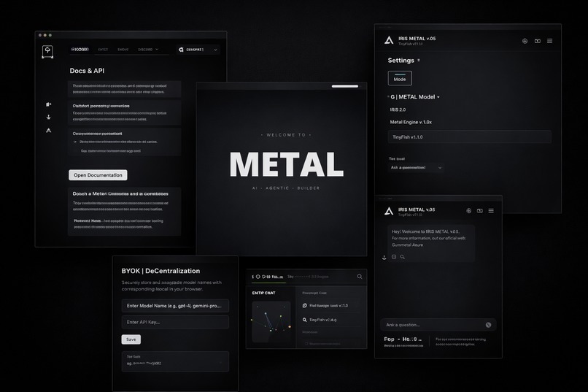Open the Ask a question dropdown in Settings
The height and width of the screenshot is (392, 588).
tap(417, 168)
